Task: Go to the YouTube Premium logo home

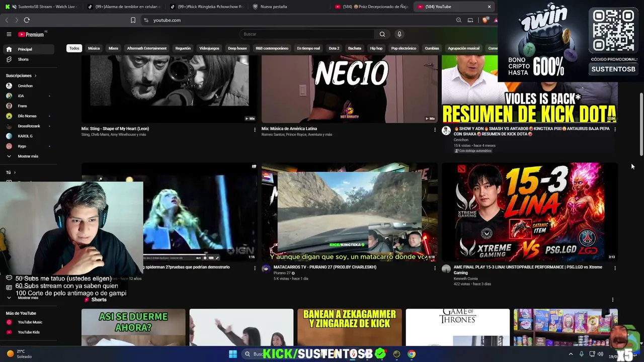Action: point(31,34)
